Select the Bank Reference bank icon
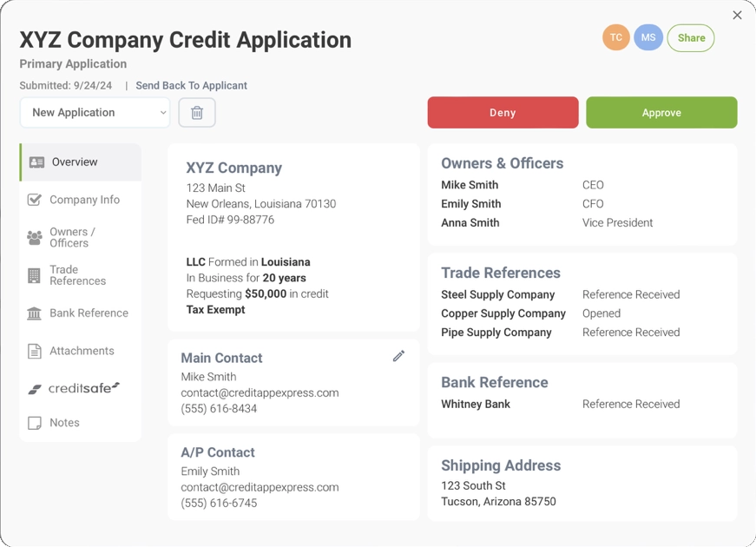756x547 pixels. tap(34, 313)
